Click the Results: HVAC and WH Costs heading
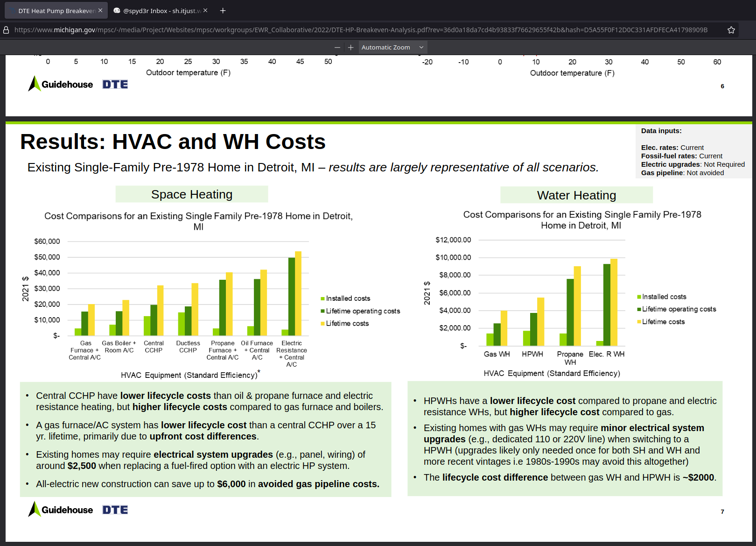The width and height of the screenshot is (756, 546). click(x=173, y=142)
